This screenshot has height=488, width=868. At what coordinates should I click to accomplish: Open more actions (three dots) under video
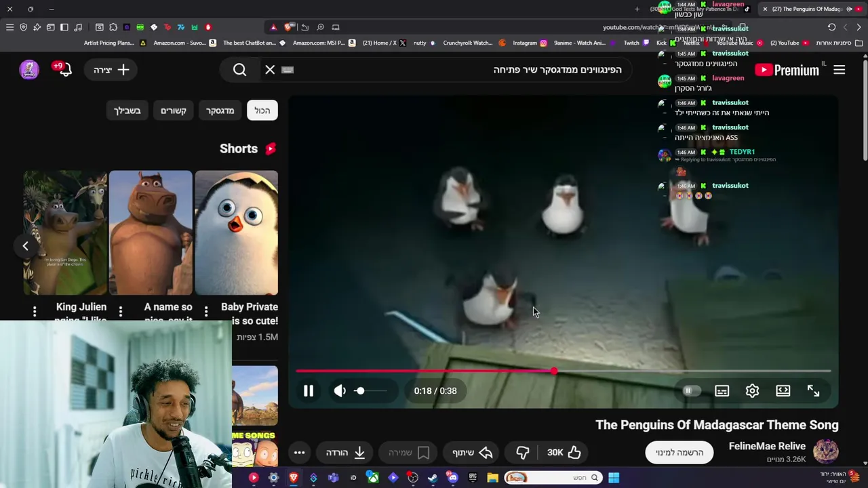point(299,453)
